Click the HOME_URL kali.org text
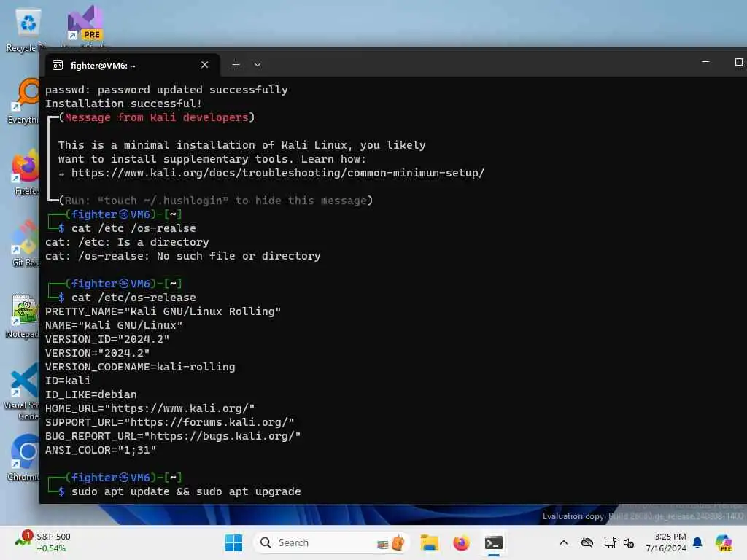 pyautogui.click(x=150, y=408)
